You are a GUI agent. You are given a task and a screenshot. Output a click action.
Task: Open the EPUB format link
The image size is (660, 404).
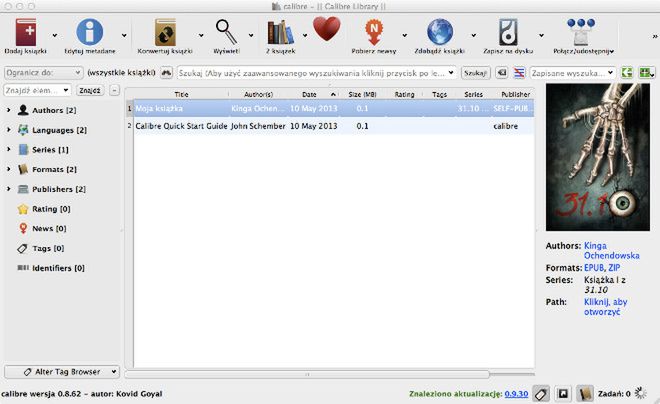594,268
